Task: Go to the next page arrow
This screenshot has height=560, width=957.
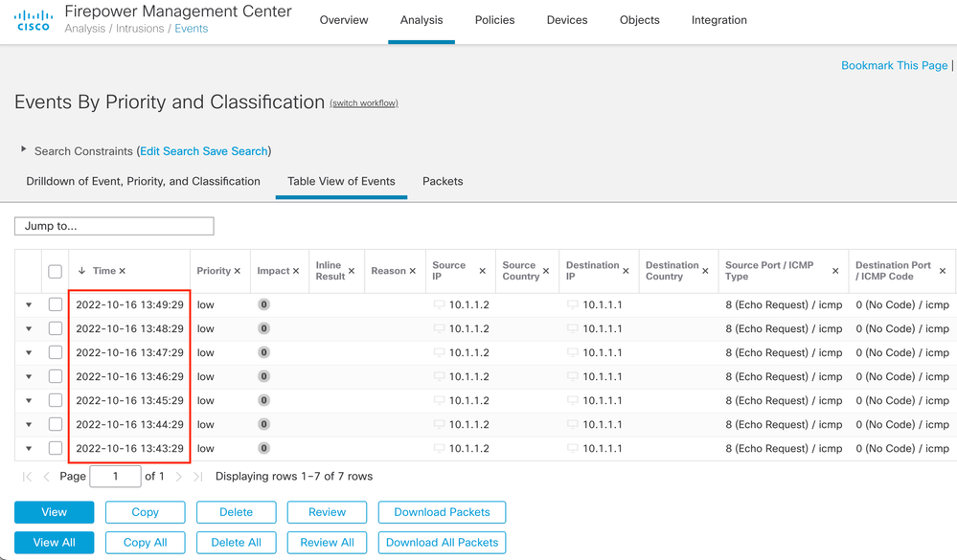Action: [179, 477]
